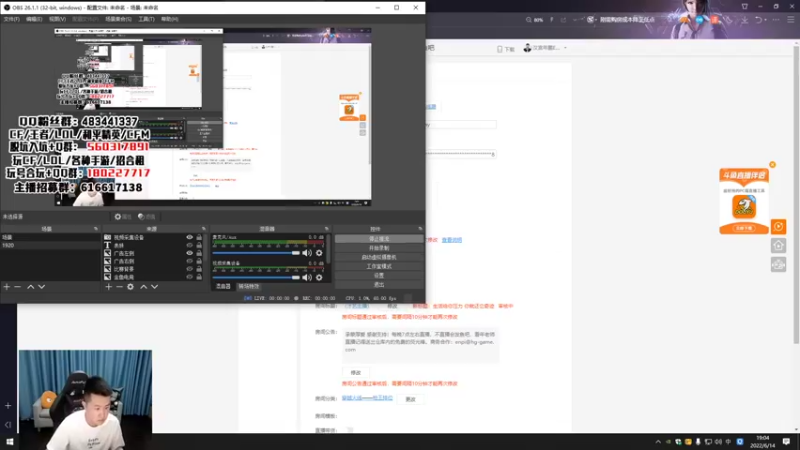Image resolution: width=800 pixels, height=450 pixels.
Task: Click the browser three-dots more icon
Action: tap(776, 19)
